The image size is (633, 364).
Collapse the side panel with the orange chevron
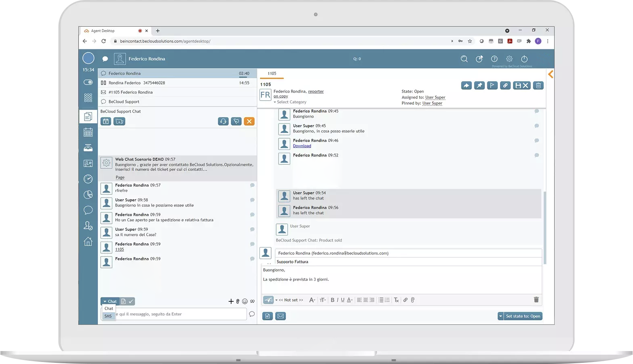pos(551,74)
